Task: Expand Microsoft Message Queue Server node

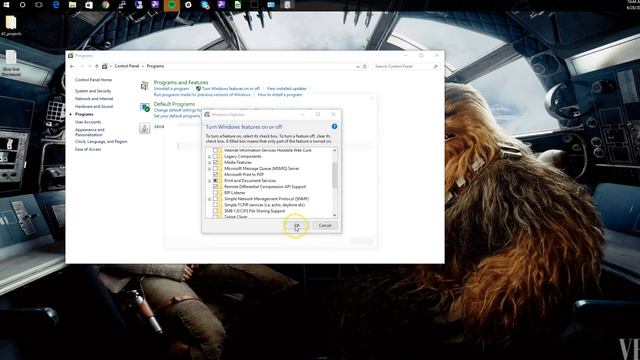Action: [x=209, y=169]
